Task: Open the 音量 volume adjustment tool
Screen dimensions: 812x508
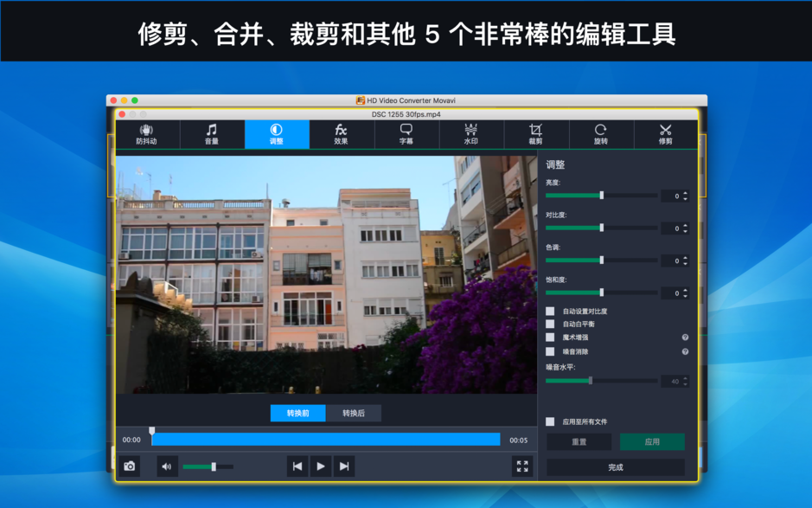Action: (211, 134)
